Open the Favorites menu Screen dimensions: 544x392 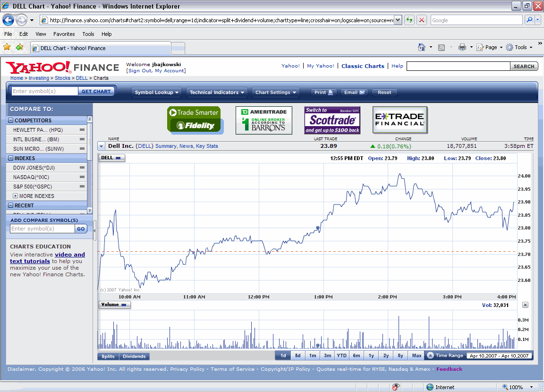[x=64, y=34]
